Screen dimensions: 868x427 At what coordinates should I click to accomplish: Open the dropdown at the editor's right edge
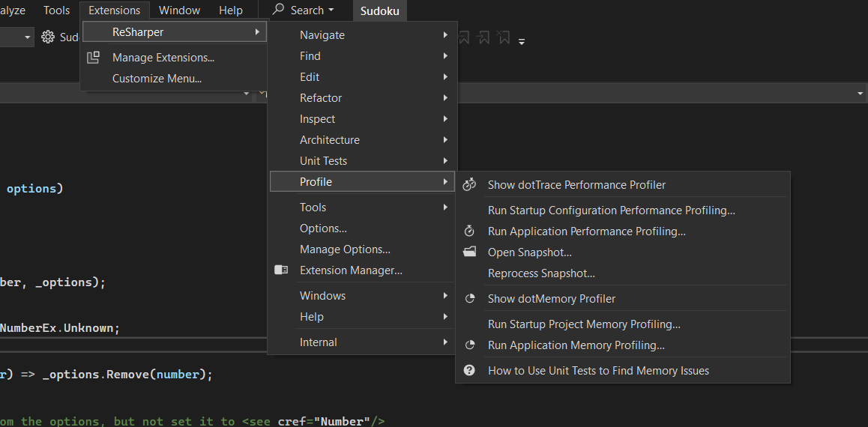click(x=861, y=94)
